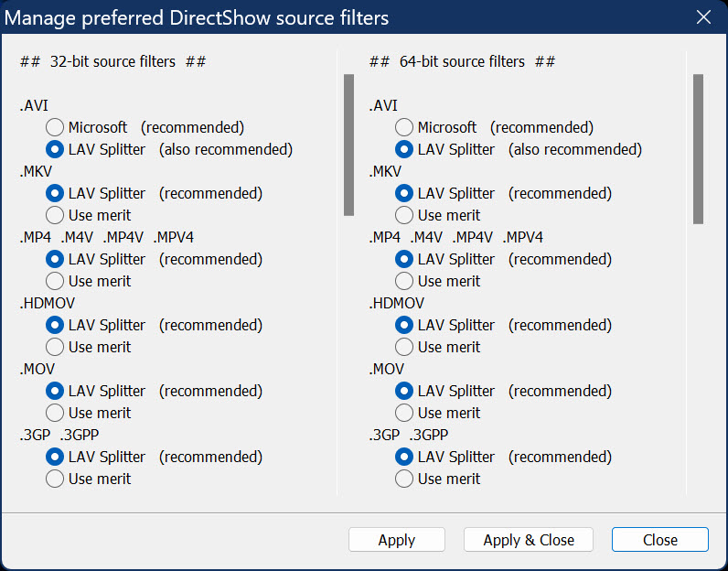The width and height of the screenshot is (728, 571).
Task: Choose Use merit for .3GP in 32-bit filters
Action: [55, 479]
